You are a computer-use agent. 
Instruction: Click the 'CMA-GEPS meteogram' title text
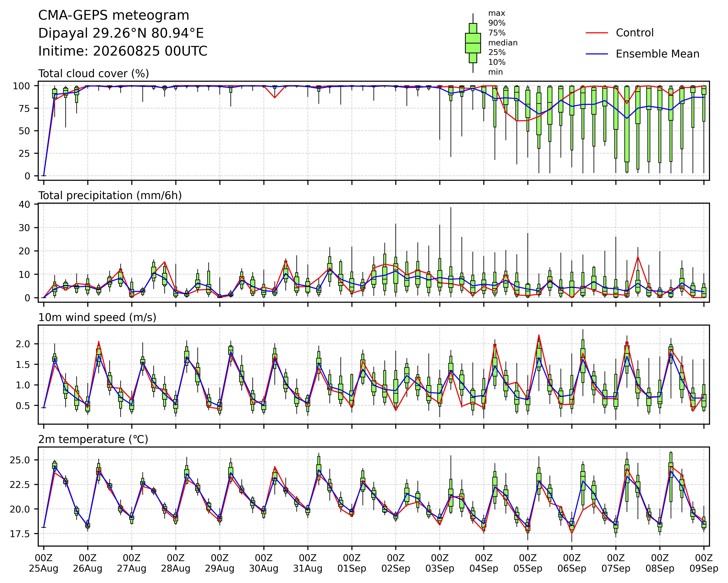(114, 16)
